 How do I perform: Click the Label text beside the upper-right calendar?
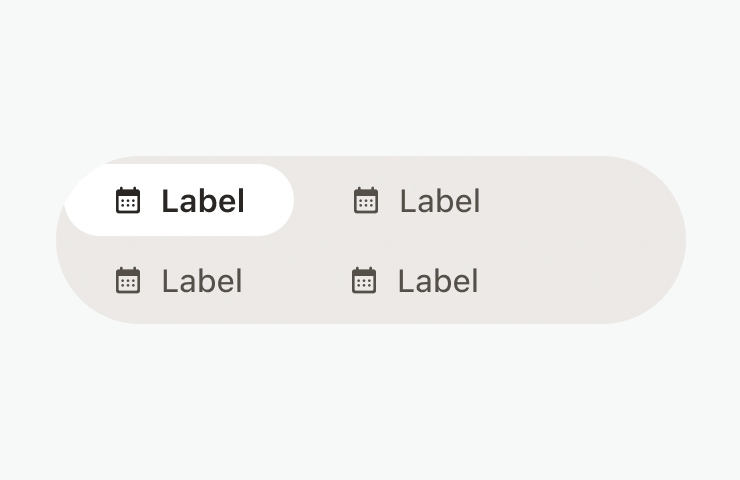tap(440, 201)
